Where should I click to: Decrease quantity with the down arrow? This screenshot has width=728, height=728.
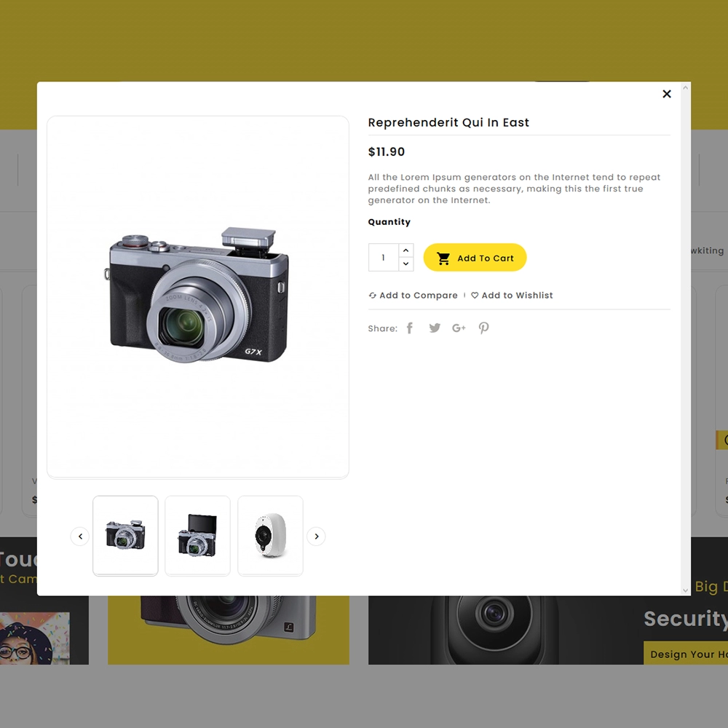click(405, 264)
